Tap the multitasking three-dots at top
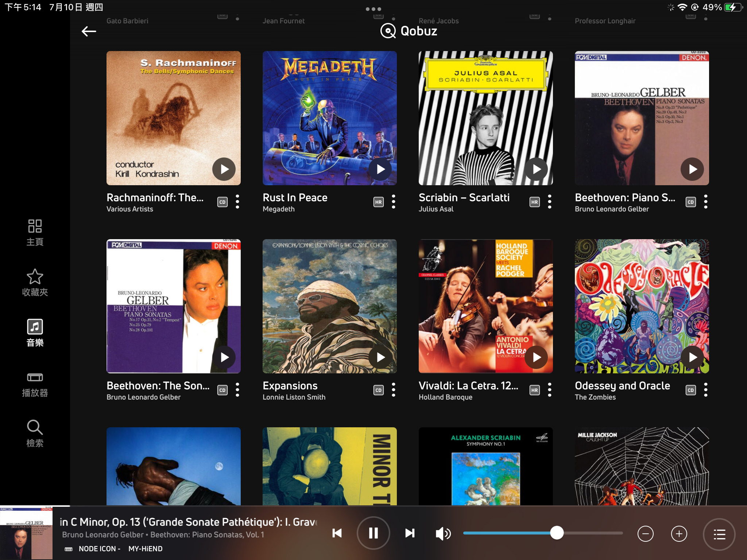747x560 pixels. point(373,9)
